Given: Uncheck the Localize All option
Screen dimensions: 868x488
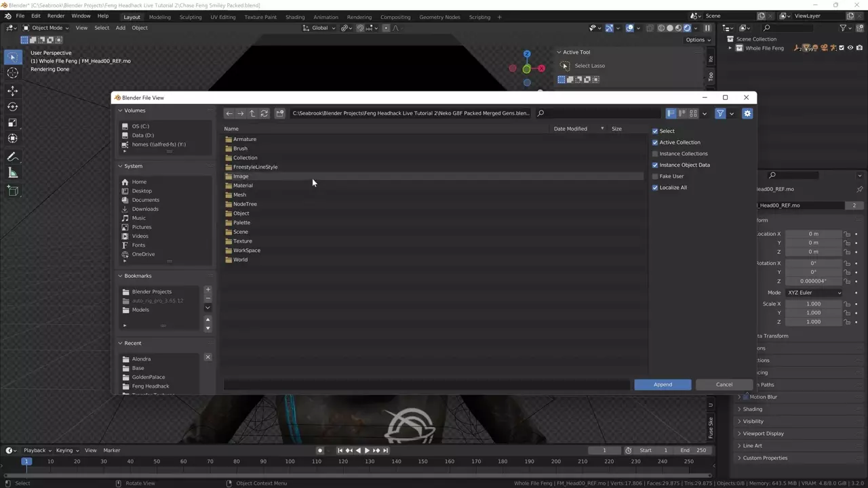Looking at the screenshot, I should (655, 188).
